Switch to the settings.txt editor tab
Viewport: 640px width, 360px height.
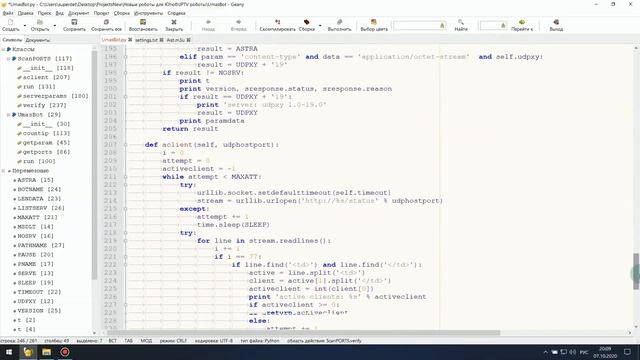pyautogui.click(x=146, y=40)
